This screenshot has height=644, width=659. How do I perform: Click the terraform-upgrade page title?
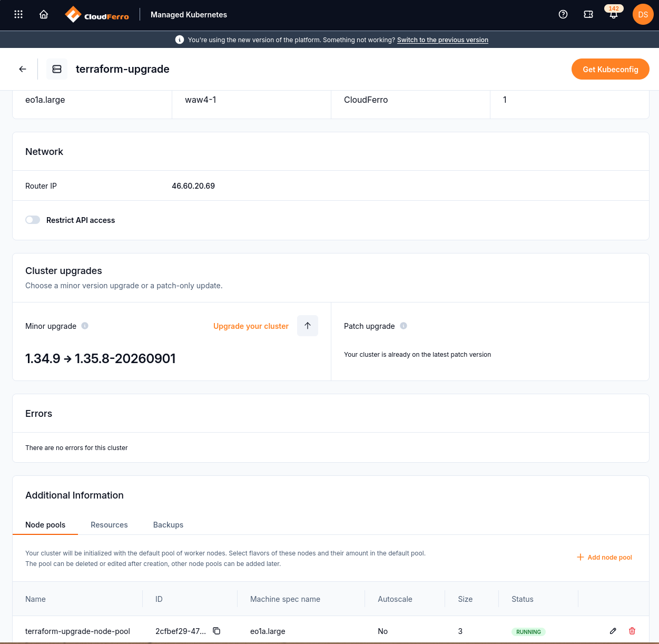(x=123, y=69)
